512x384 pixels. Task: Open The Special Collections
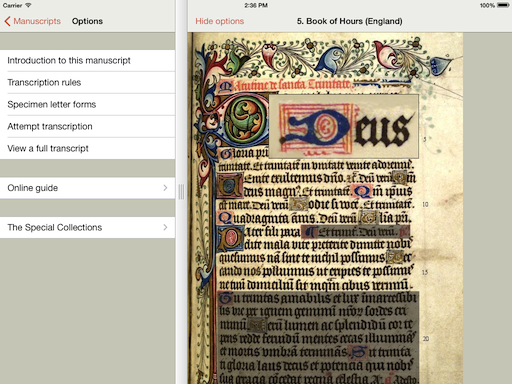click(x=87, y=227)
